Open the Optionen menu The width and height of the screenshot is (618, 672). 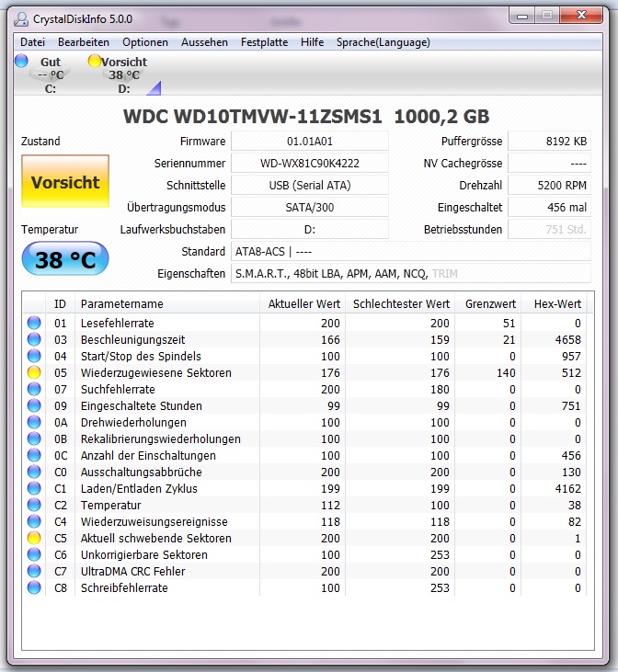(145, 42)
